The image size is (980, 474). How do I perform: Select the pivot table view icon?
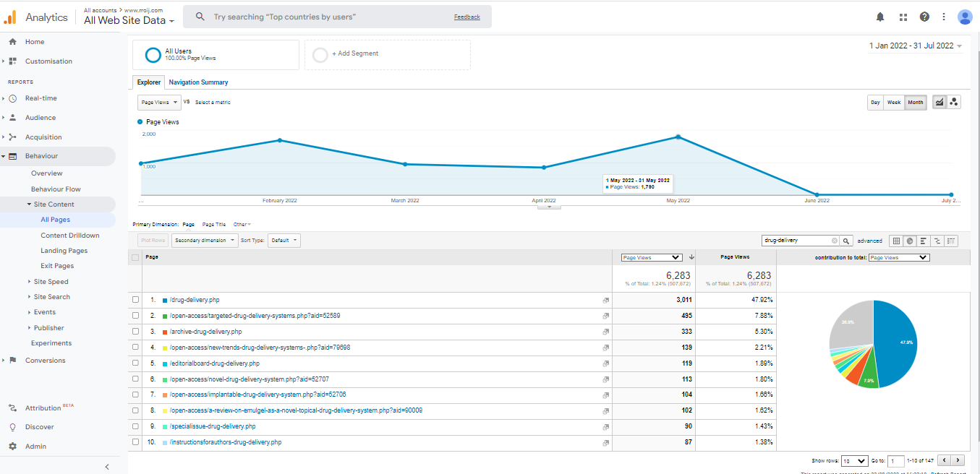tap(951, 241)
